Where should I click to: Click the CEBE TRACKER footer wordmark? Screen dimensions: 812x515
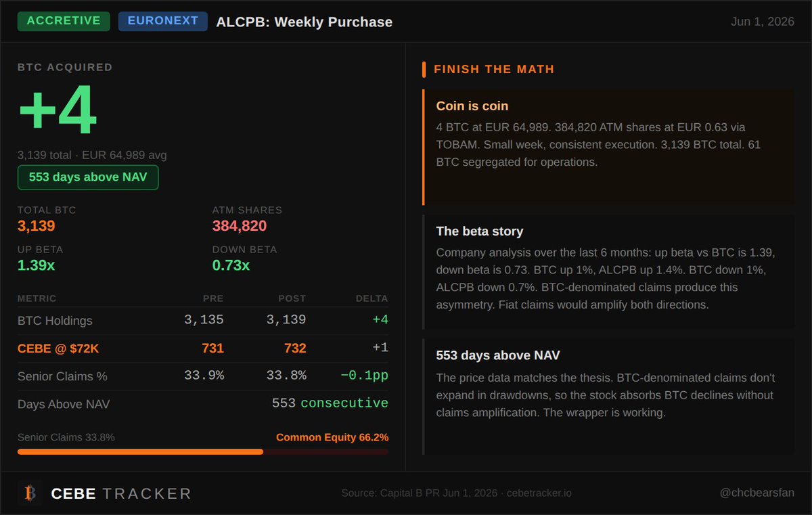[122, 494]
